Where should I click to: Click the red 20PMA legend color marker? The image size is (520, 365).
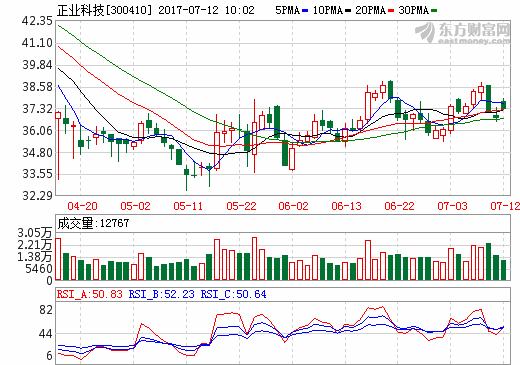point(391,11)
